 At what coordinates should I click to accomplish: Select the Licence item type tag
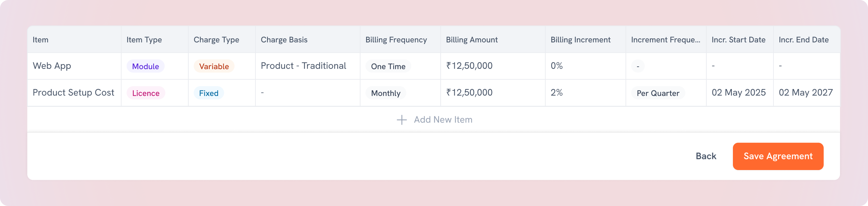point(146,93)
